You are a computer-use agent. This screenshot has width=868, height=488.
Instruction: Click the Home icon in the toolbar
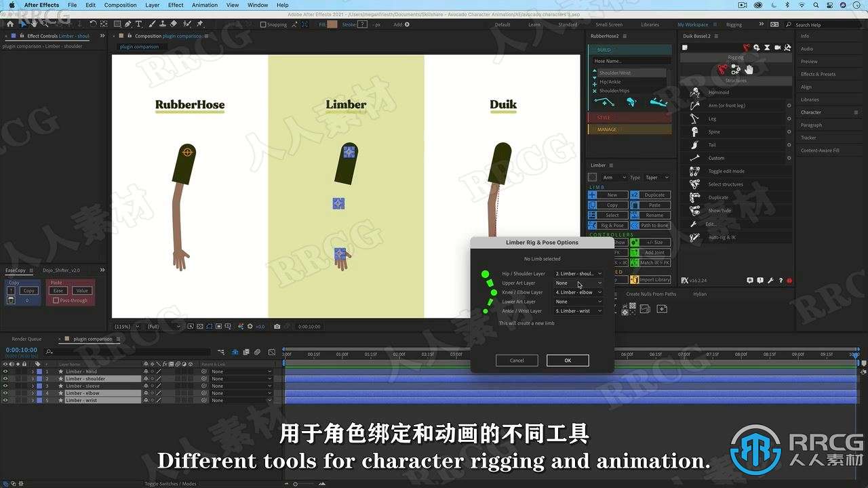10,24
